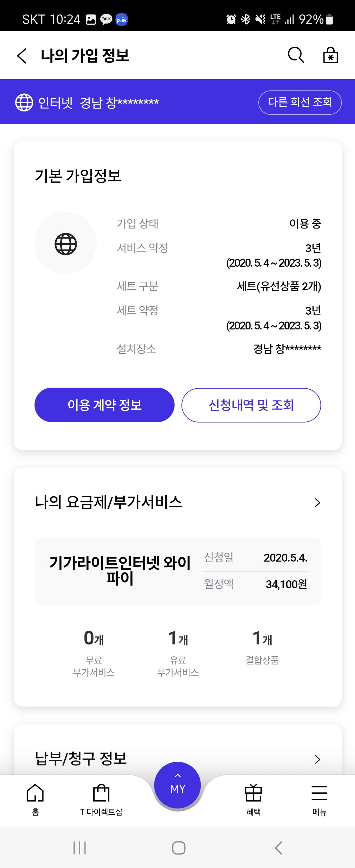Open 혜택 gift icon in bottom bar
The height and width of the screenshot is (868, 355).
(253, 799)
